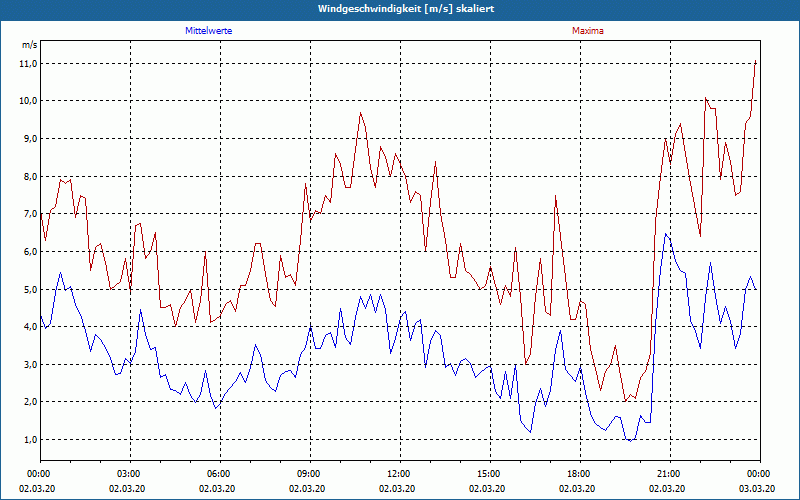Click the 03:00 time axis label

point(128,474)
